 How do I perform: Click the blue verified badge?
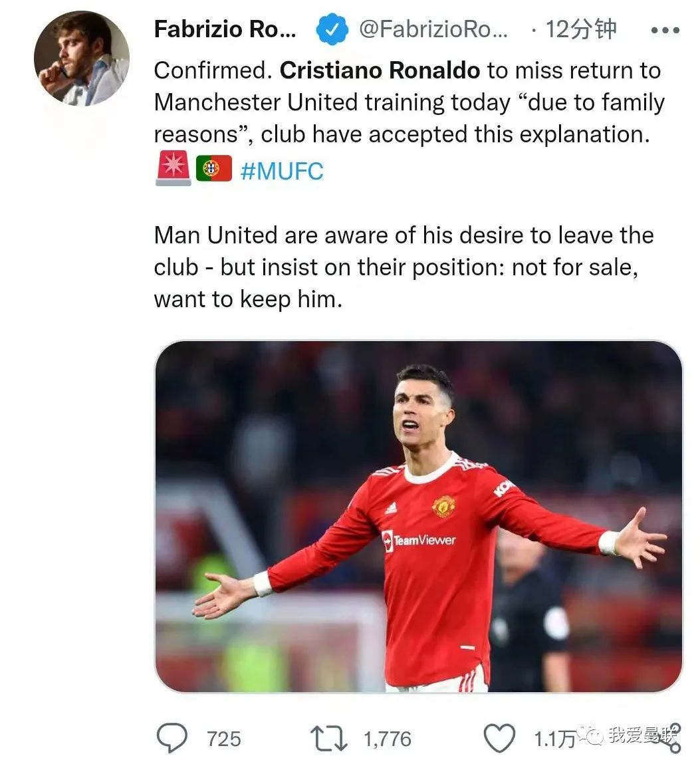tap(332, 30)
